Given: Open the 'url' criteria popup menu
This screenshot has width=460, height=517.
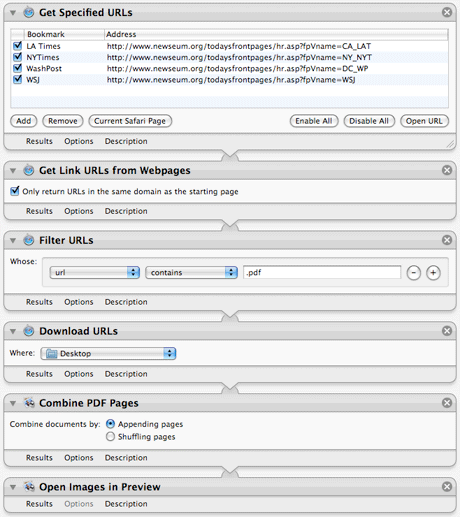Looking at the screenshot, I should (95, 272).
